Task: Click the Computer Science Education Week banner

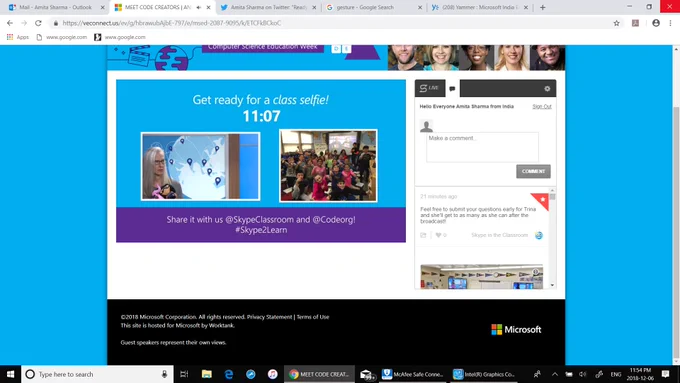Action: pos(263,48)
